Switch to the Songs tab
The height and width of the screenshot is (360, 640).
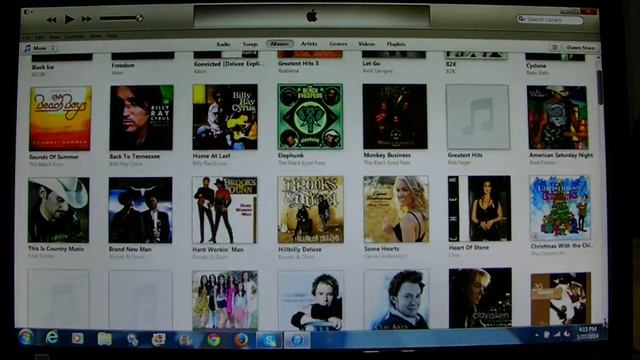[x=250, y=44]
